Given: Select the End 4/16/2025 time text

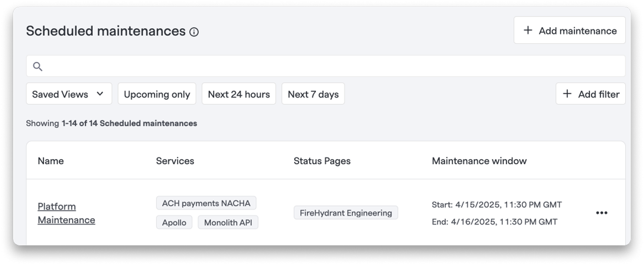Looking at the screenshot, I should click(494, 222).
